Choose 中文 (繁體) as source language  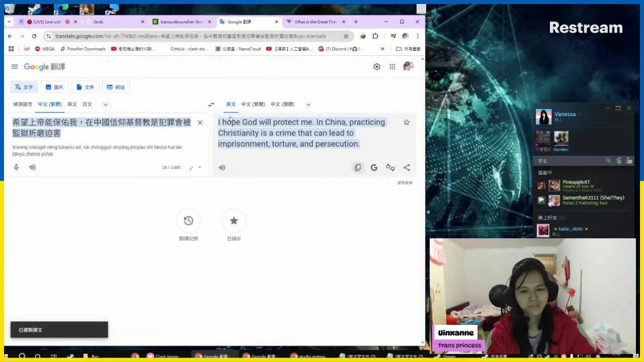(50, 105)
